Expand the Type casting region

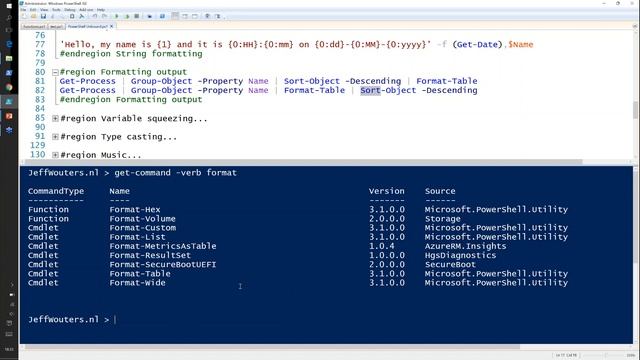[55, 137]
